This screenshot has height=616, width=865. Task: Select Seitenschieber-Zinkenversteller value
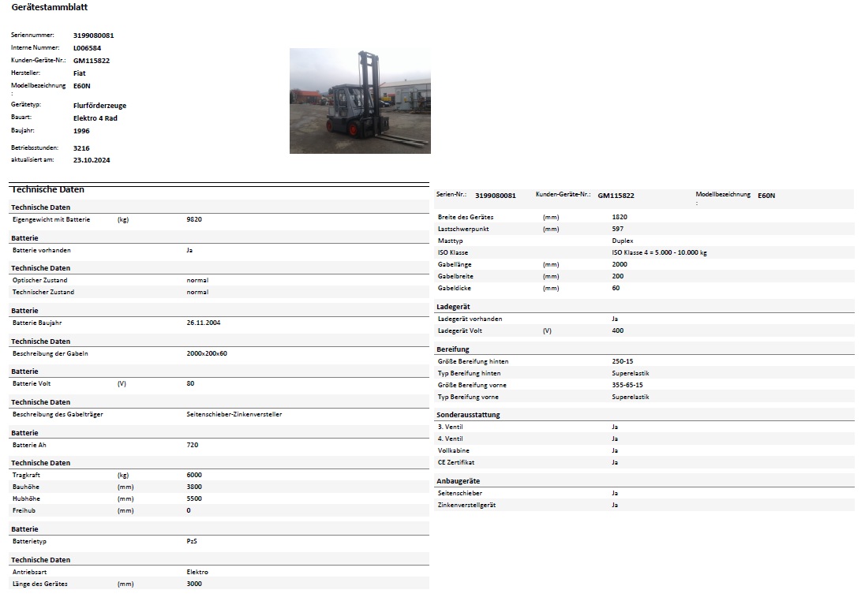[234, 414]
